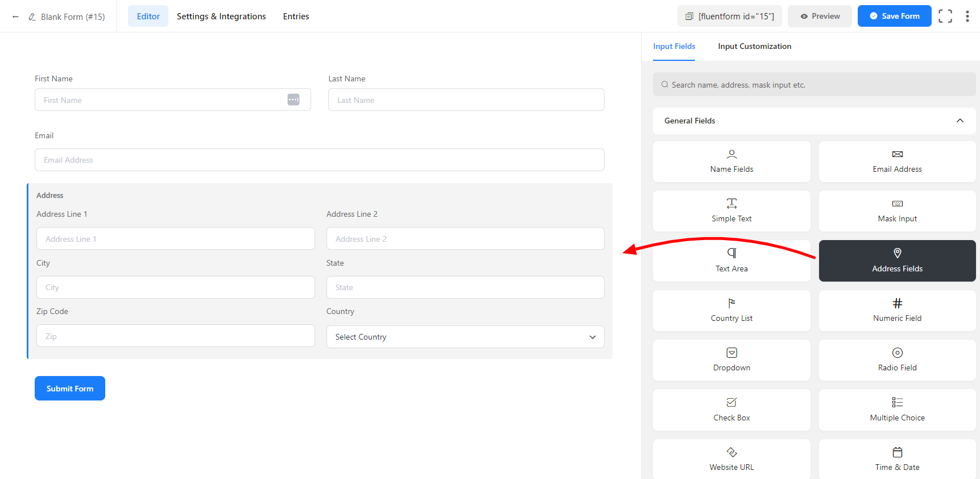Add the Numeric Field element
The image size is (980, 479).
[x=896, y=311]
